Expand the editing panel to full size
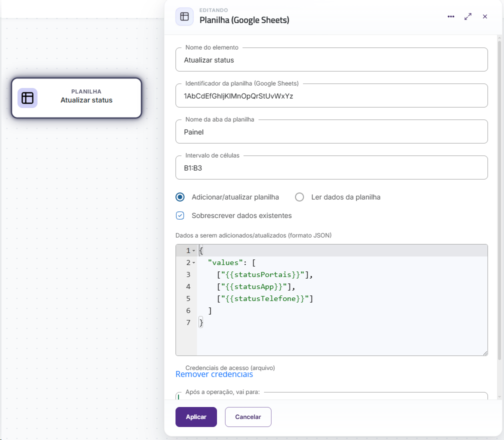Viewport: 504px width, 440px height. [468, 16]
